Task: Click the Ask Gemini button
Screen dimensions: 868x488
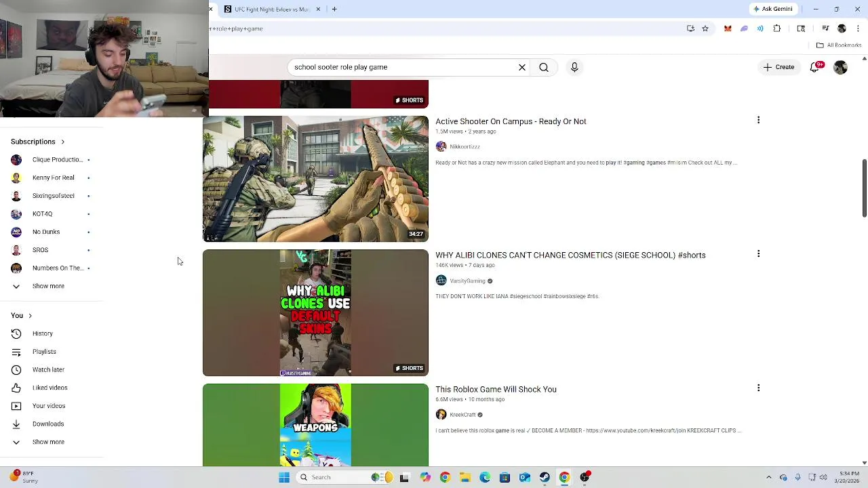Action: (772, 9)
